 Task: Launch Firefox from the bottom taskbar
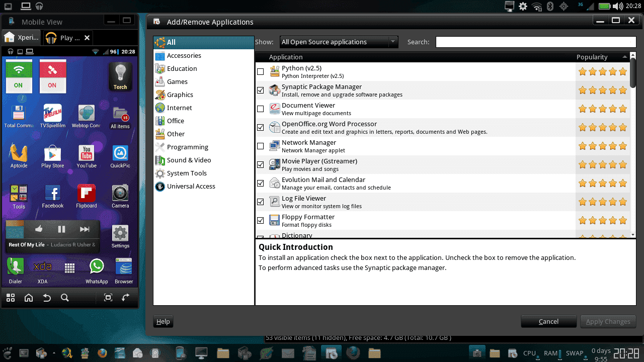click(102, 352)
